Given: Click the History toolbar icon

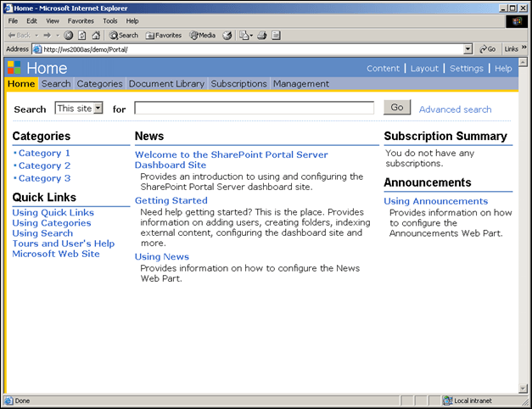Looking at the screenshot, I should 227,36.
